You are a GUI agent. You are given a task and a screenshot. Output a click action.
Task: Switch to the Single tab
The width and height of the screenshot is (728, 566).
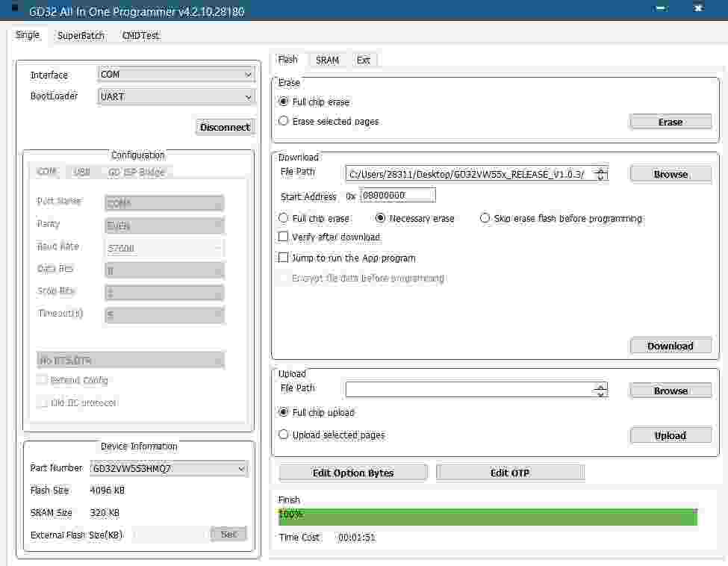click(28, 35)
